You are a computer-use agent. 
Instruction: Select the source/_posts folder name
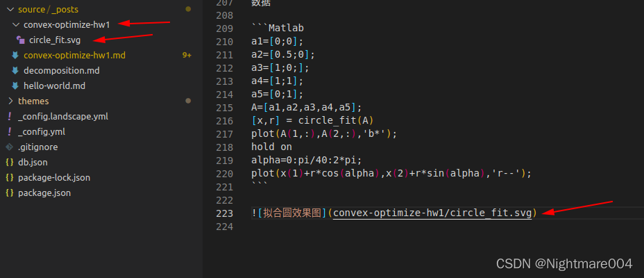tap(48, 10)
